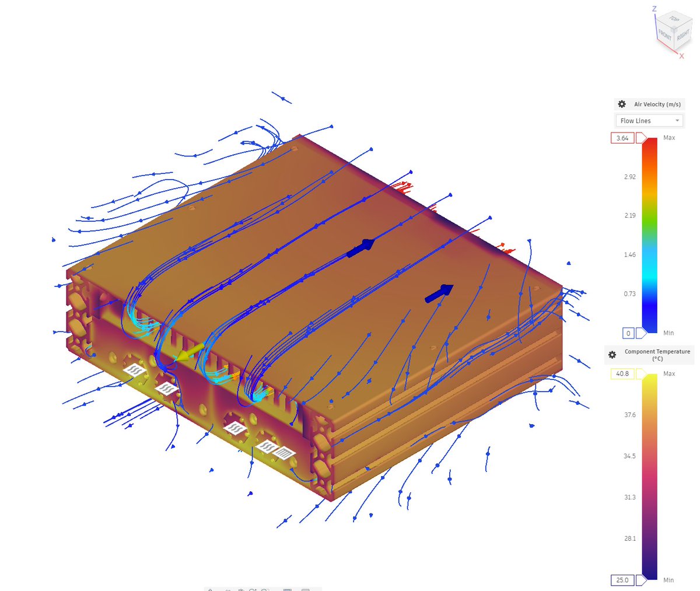Viewport: 700px width, 591px height.
Task: Select the smaller dark blue arrow near the right edge
Action: [x=439, y=293]
